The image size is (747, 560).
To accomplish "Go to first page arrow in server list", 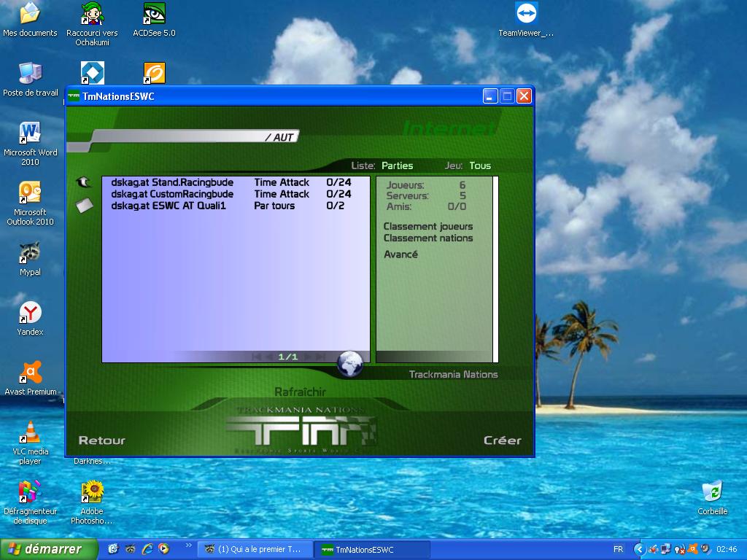I will pos(256,357).
